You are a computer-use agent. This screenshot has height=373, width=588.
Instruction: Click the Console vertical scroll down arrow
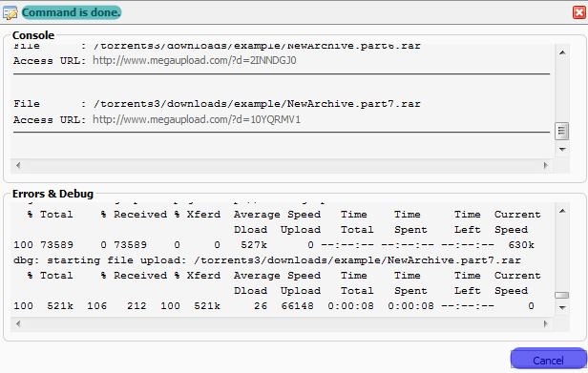[x=562, y=150]
